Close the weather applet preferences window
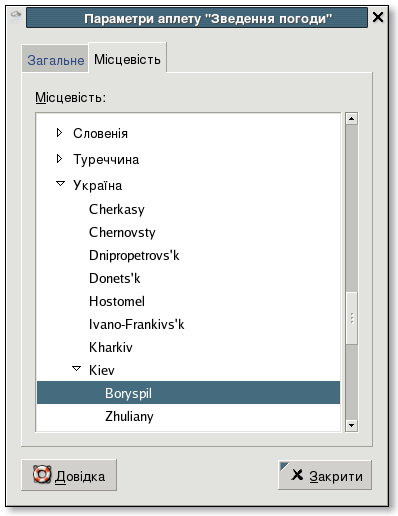 pyautogui.click(x=378, y=17)
